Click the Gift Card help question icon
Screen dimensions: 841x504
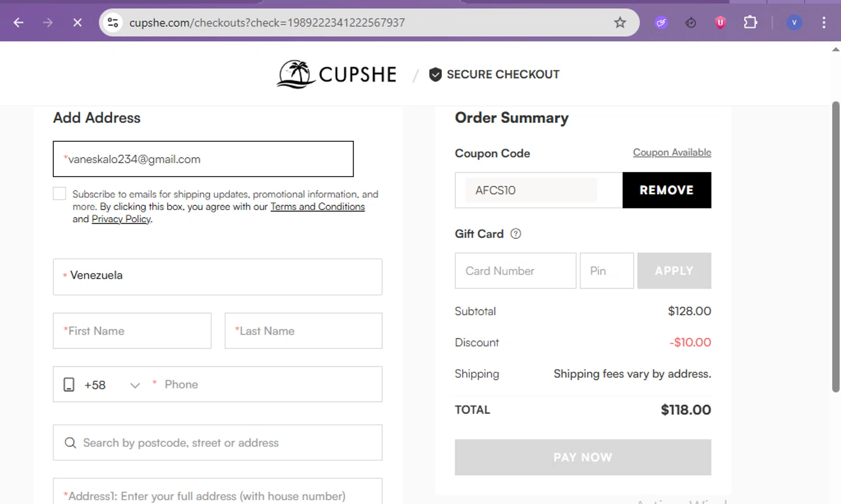pyautogui.click(x=516, y=234)
